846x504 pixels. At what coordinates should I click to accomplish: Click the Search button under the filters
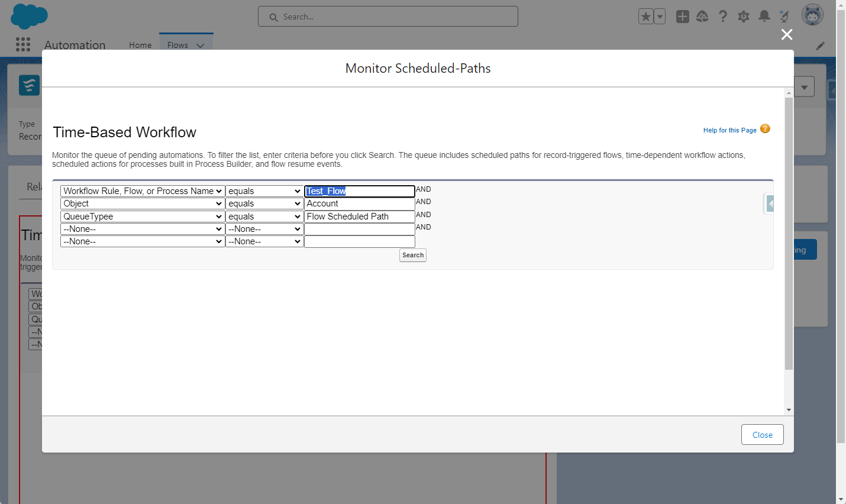(413, 256)
